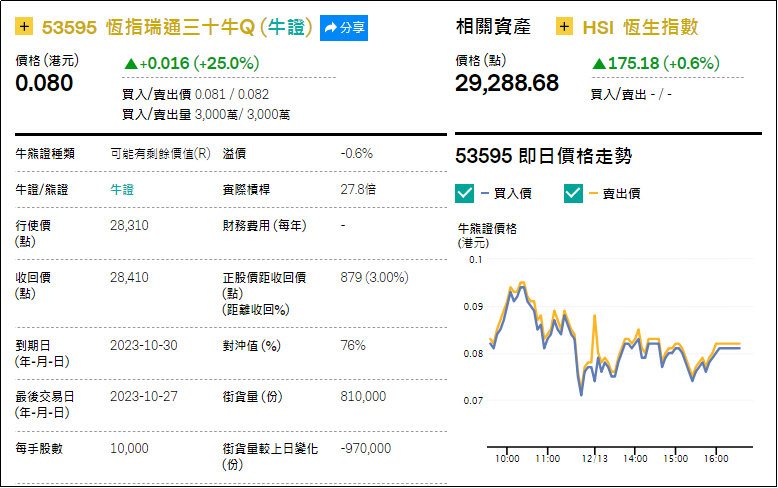Image resolution: width=778 pixels, height=488 pixels.
Task: Click share arrow icon beside 分享
Action: click(330, 28)
